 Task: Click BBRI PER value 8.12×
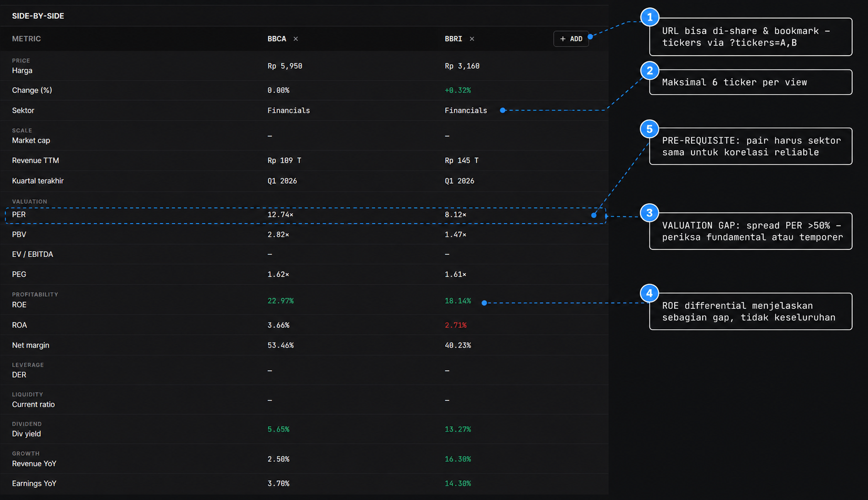(455, 215)
